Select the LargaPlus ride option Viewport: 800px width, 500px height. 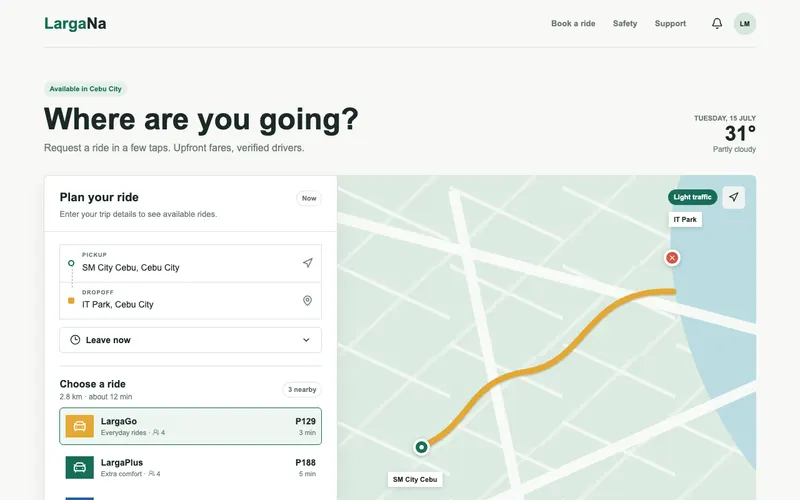[190, 467]
